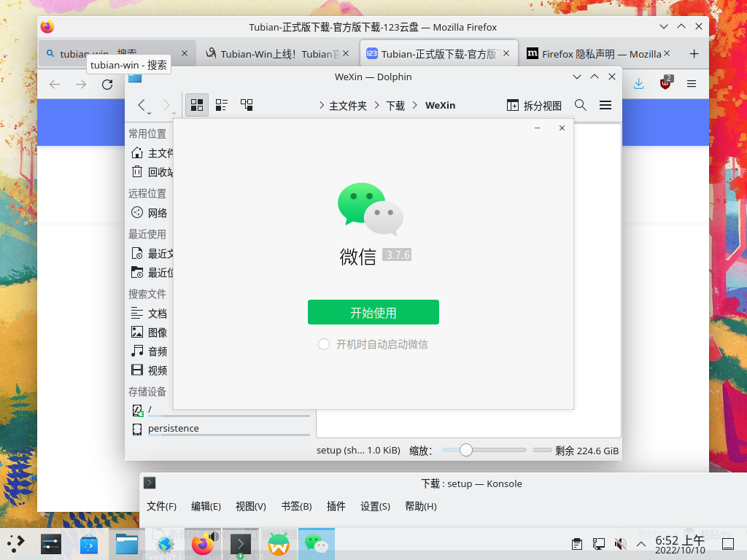Minimize the WeChat installer dialog

click(x=537, y=128)
